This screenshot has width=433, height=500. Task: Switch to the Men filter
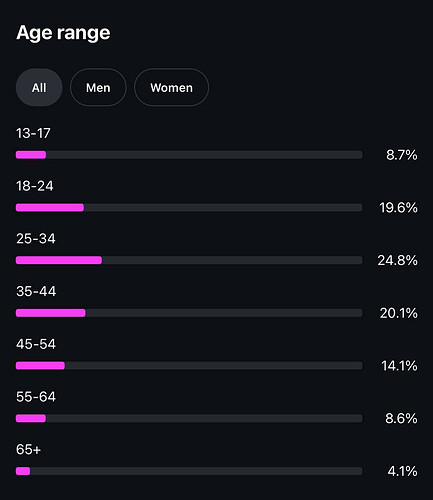[x=98, y=87]
